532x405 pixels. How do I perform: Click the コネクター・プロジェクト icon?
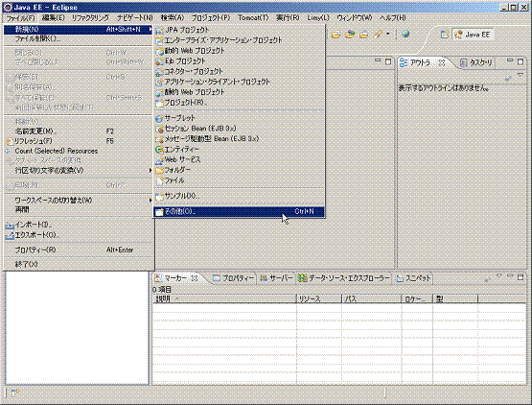159,72
